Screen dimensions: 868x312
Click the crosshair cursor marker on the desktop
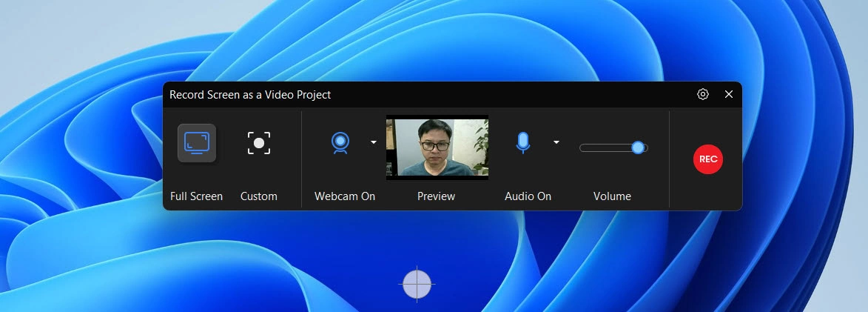click(417, 284)
